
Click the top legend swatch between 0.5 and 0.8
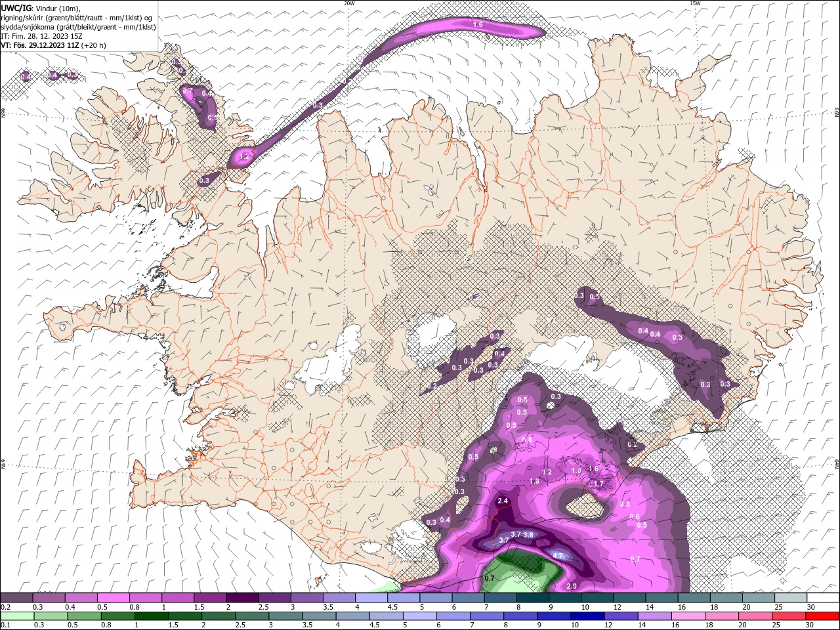click(x=113, y=598)
